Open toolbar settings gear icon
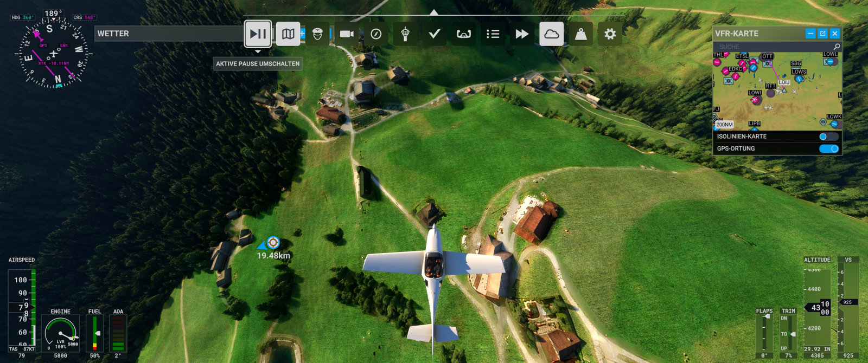The width and height of the screenshot is (868, 363). click(610, 34)
